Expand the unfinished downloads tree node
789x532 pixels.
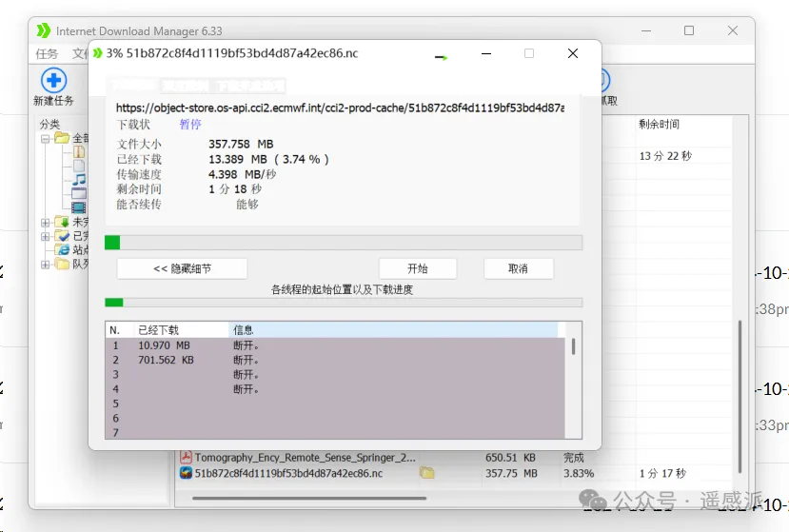[x=46, y=222]
